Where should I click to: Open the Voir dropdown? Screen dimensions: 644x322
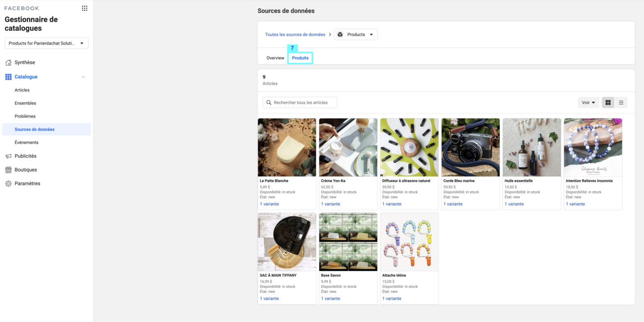(x=588, y=102)
